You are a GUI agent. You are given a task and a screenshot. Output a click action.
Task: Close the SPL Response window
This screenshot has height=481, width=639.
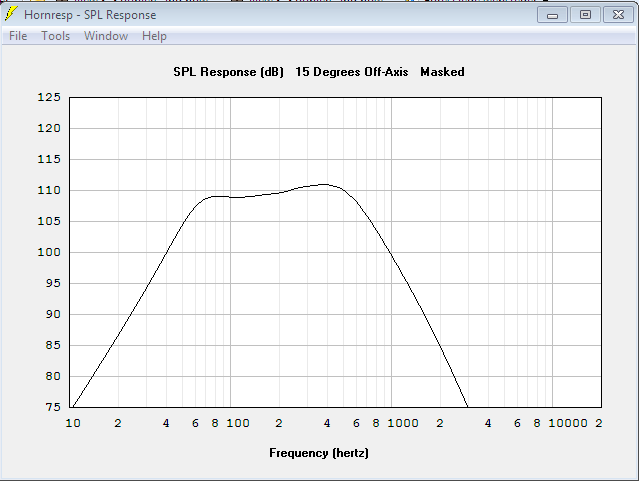click(618, 15)
